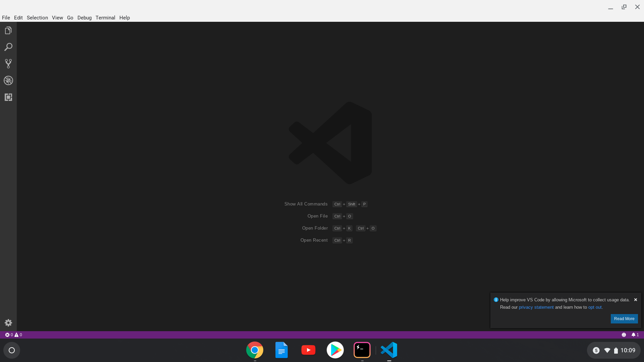Click the Open Folder label
The width and height of the screenshot is (644, 362).
[x=315, y=228]
